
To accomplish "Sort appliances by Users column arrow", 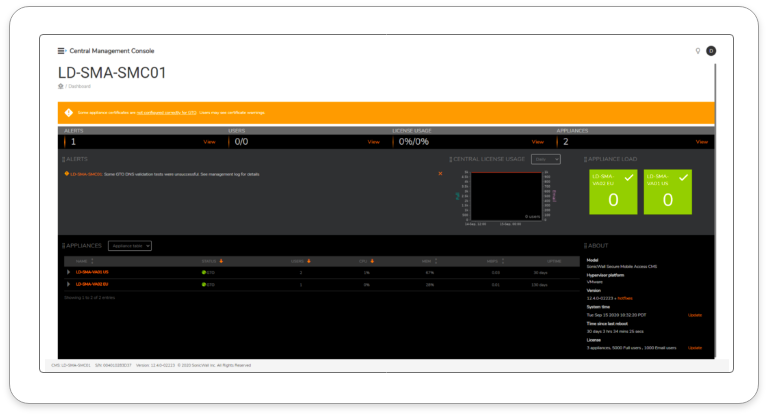I will (x=308, y=261).
